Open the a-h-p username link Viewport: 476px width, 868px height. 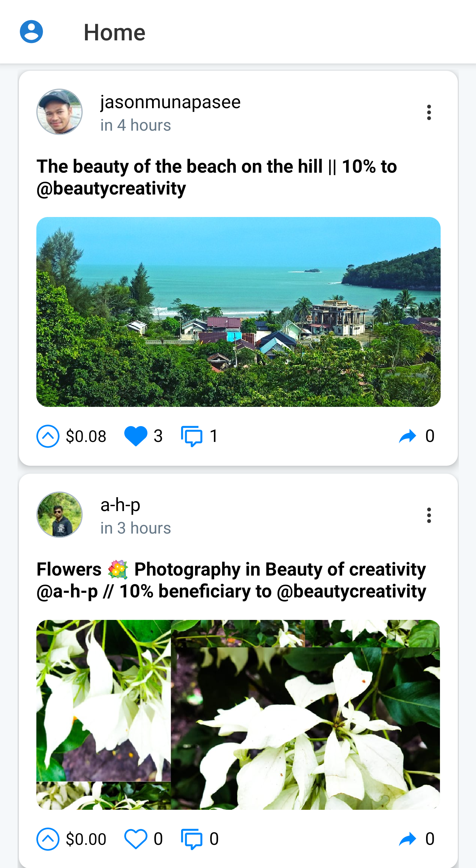tap(120, 504)
